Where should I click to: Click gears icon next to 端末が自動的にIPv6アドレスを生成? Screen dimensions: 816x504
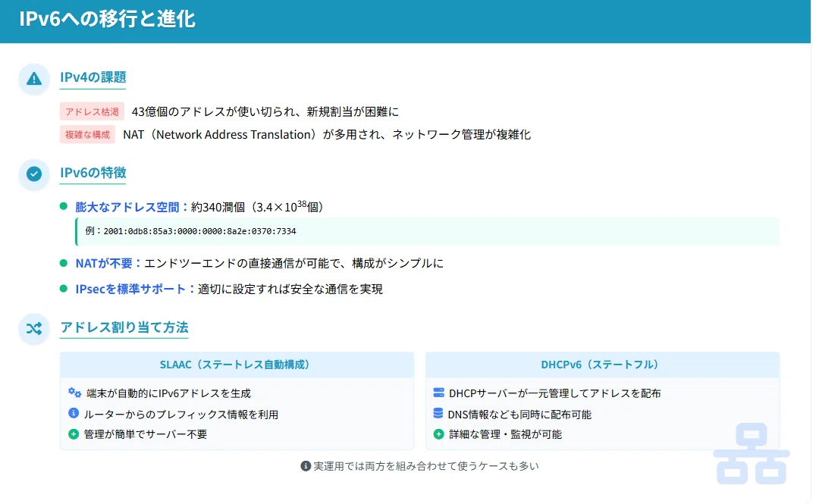point(74,392)
